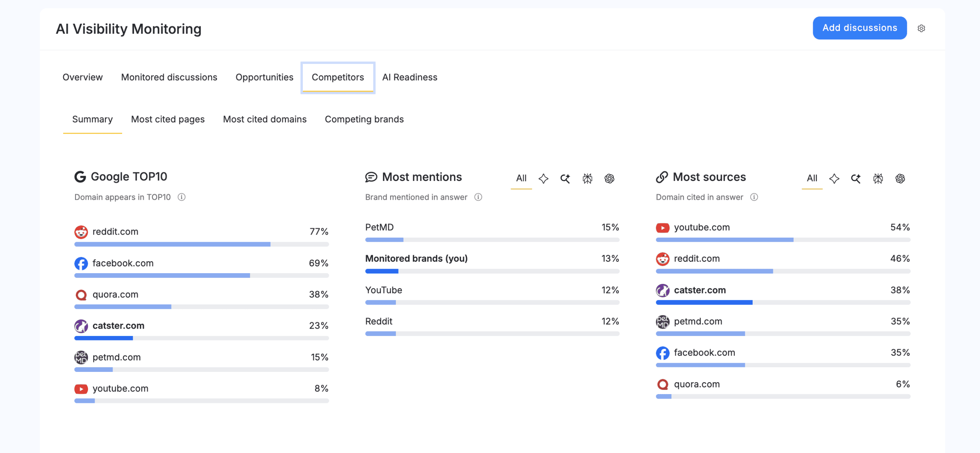
Task: Show the Most cited pages sub-tab
Action: tap(168, 119)
